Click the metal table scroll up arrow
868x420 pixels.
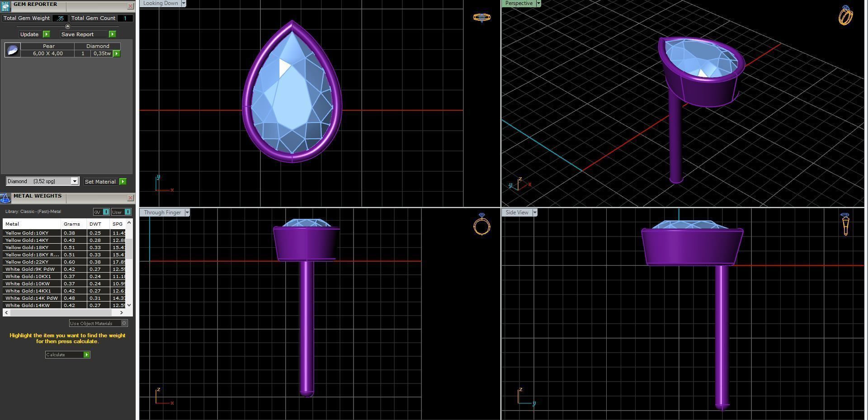pyautogui.click(x=129, y=222)
